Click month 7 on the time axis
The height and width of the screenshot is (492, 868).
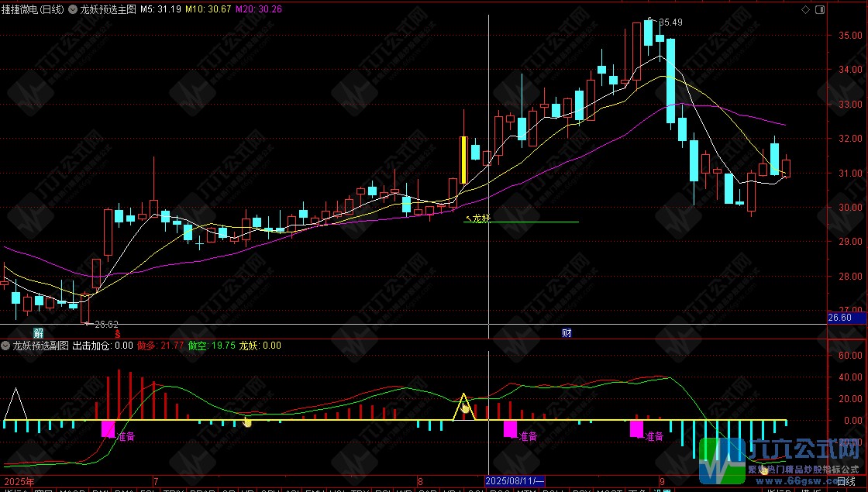tap(156, 481)
